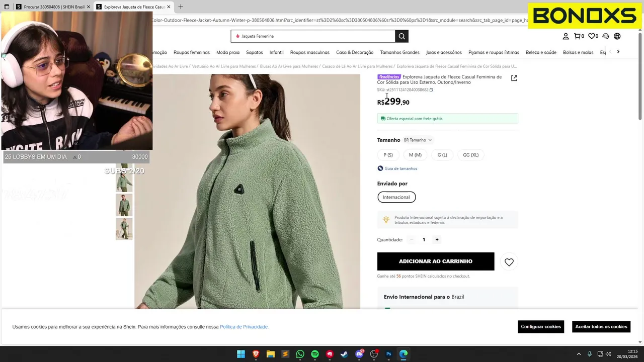
Task: Open Pijamas e roupas íntimas menu
Action: pyautogui.click(x=494, y=52)
